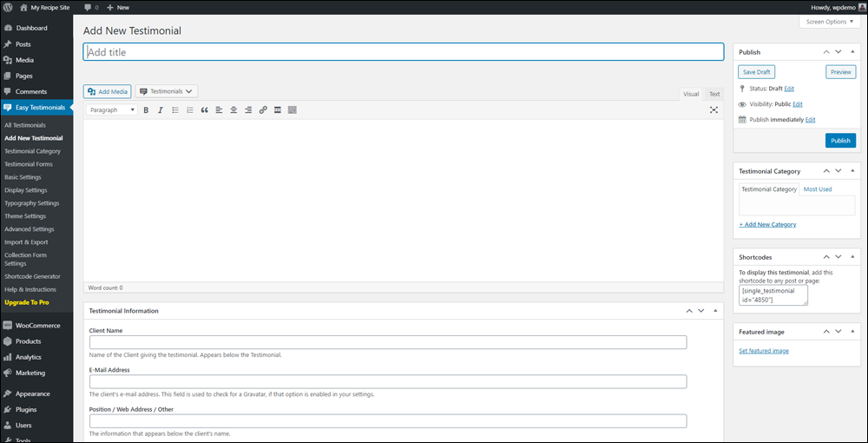Open the Howdy, wpdemo user menu
Viewport: 868px width, 443px height.
coord(837,8)
